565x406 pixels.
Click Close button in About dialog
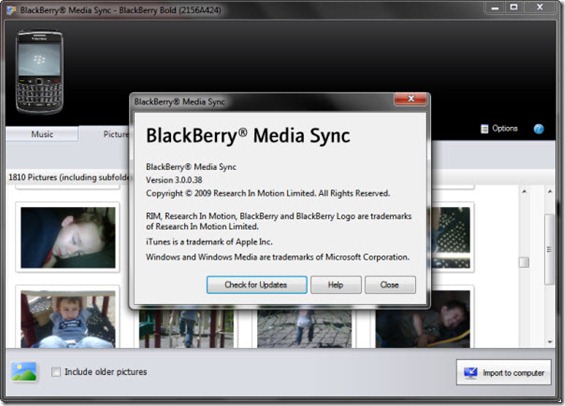coord(390,285)
